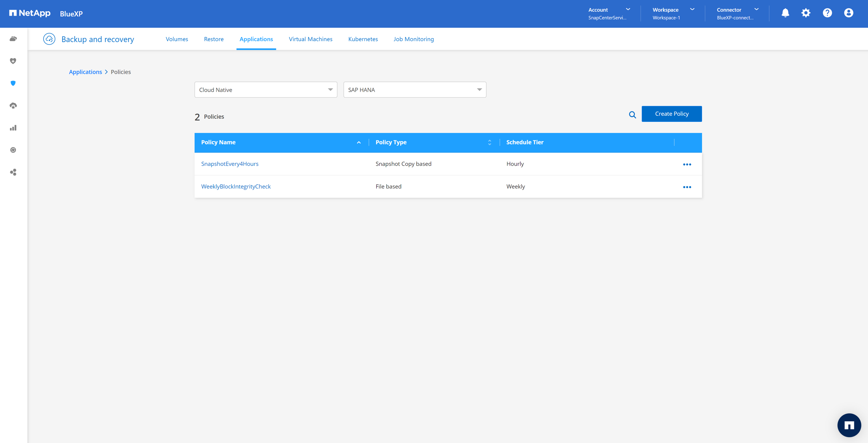The height and width of the screenshot is (443, 868).
Task: Click the Backup and recovery circular icon
Action: 49,39
